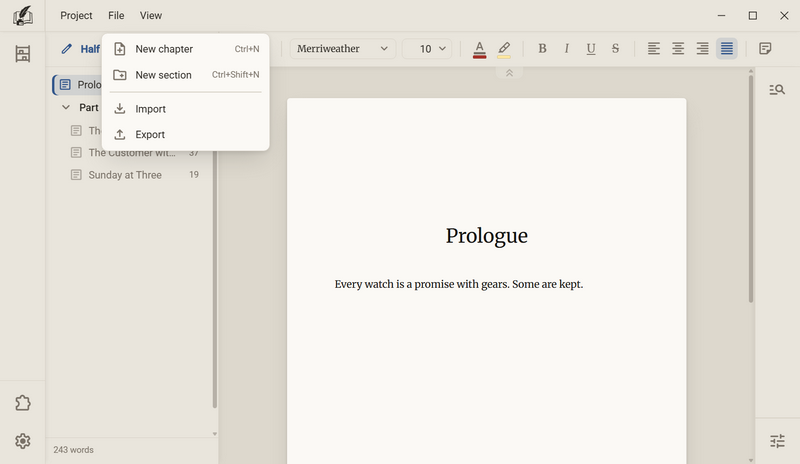
Task: Click the 243 words status counter
Action: [73, 450]
